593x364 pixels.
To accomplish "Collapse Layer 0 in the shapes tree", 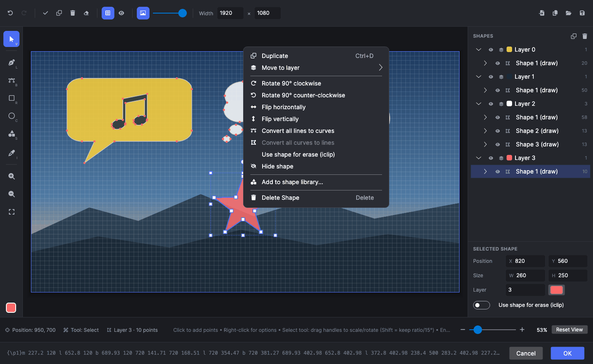I will point(479,50).
